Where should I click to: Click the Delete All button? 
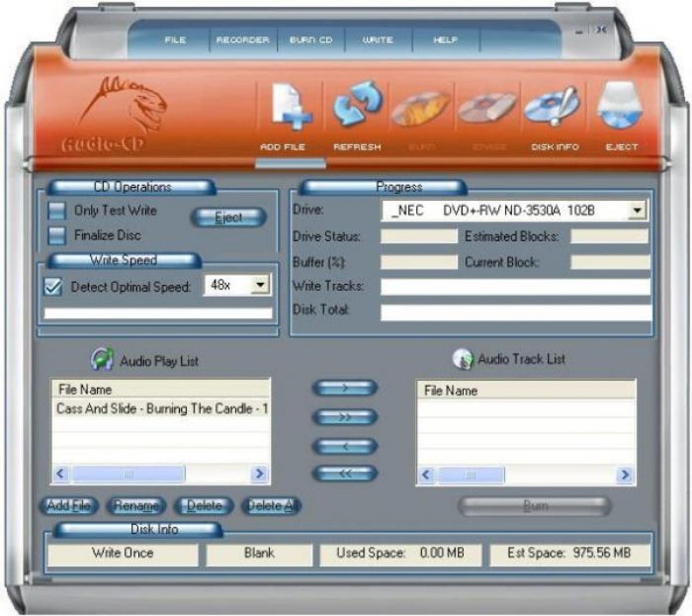[271, 505]
